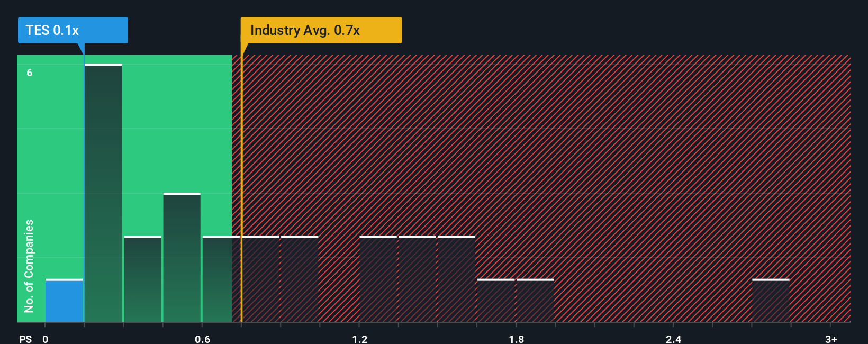
Task: Click the Industry Avg. 0.7x label
Action: click(321, 30)
